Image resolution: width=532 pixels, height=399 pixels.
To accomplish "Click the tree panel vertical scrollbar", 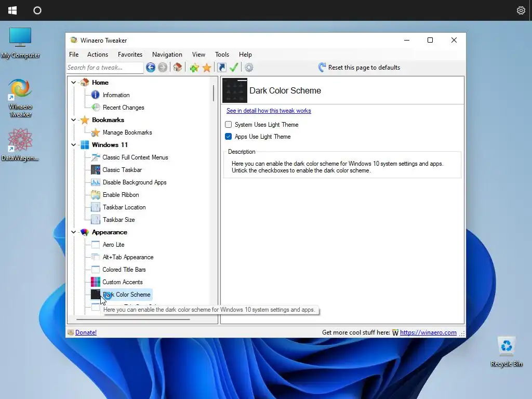I will click(214, 94).
